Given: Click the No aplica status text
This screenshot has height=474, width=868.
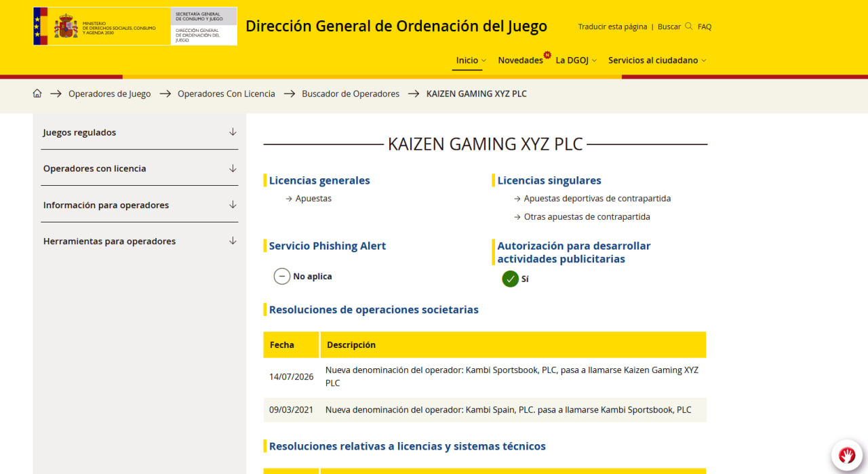Looking at the screenshot, I should tap(313, 277).
